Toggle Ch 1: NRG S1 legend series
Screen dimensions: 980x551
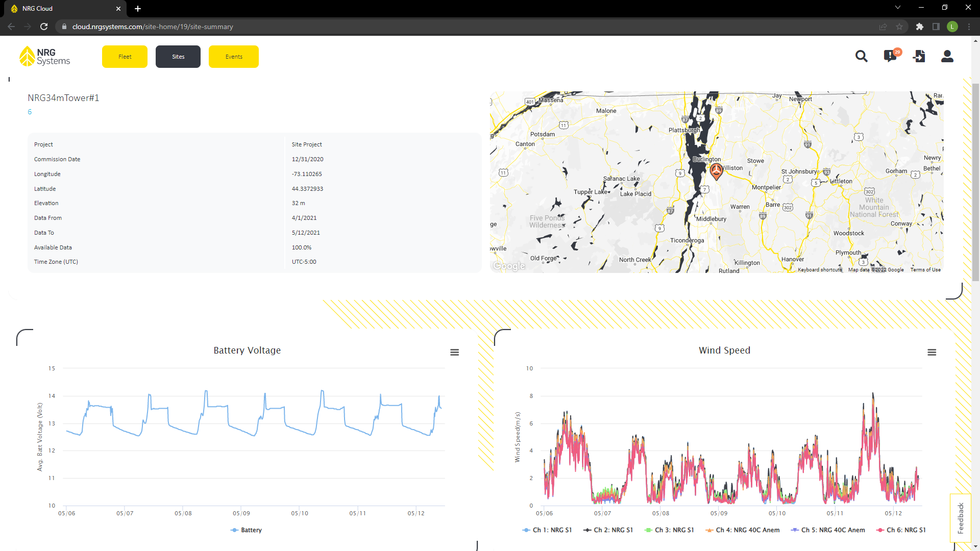(x=547, y=530)
